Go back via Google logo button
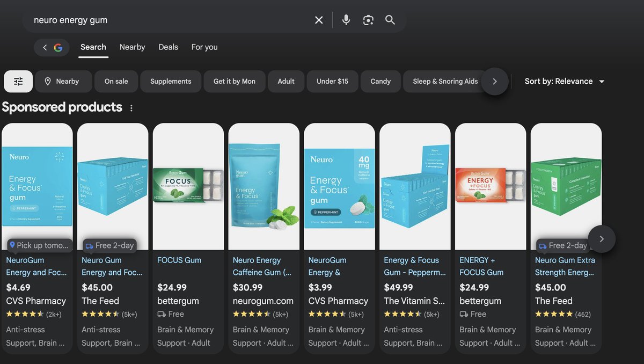 (52, 47)
